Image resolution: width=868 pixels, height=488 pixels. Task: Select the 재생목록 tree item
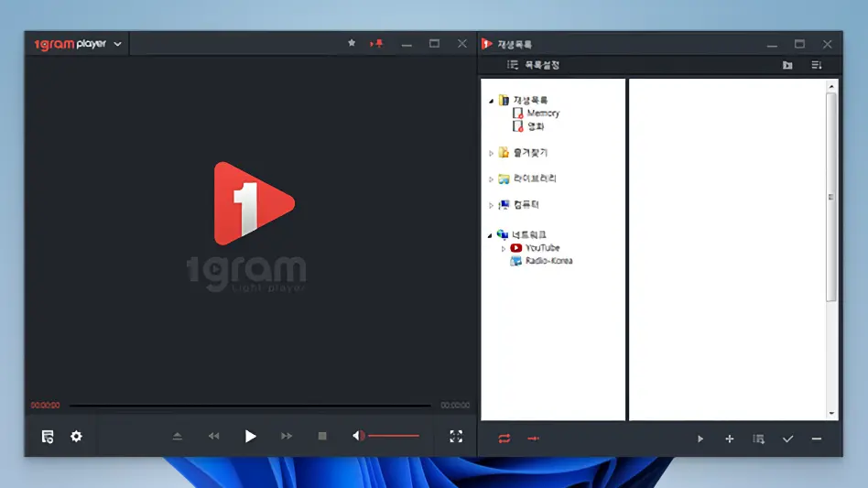530,100
